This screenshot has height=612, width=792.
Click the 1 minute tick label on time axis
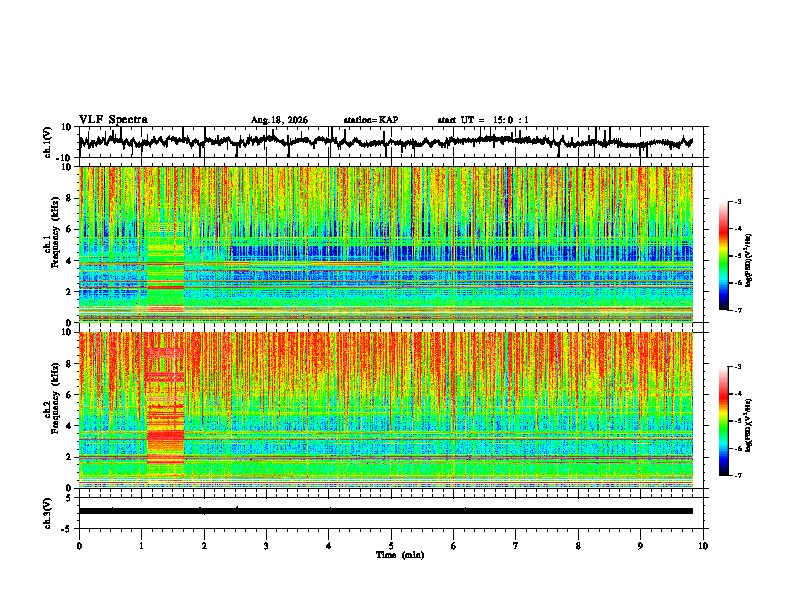(x=142, y=546)
